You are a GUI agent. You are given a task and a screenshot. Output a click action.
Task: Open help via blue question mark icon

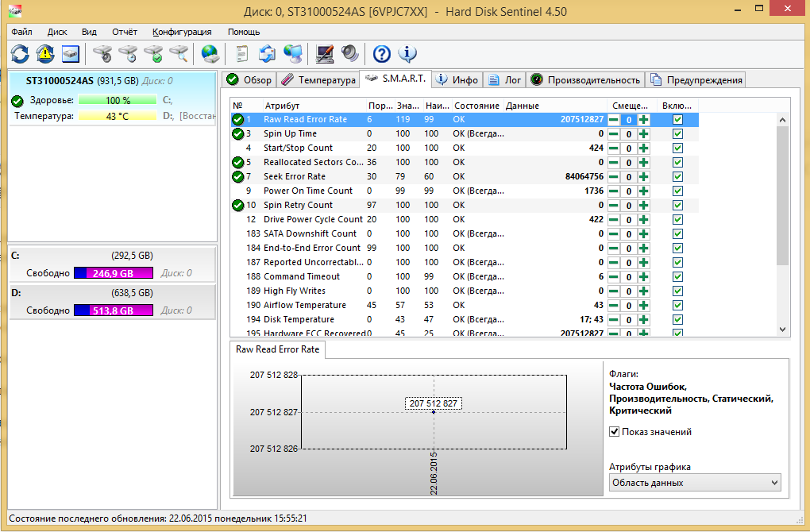coord(382,54)
